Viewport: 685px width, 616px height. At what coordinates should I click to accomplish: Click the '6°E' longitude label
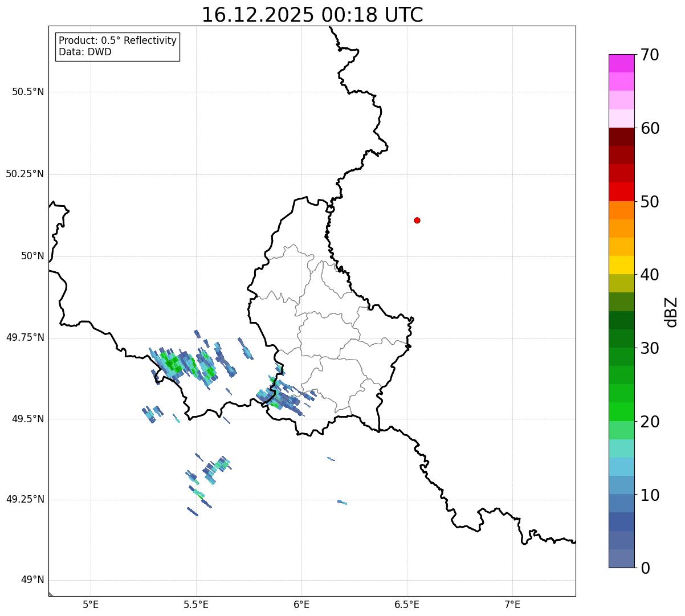[x=302, y=604]
